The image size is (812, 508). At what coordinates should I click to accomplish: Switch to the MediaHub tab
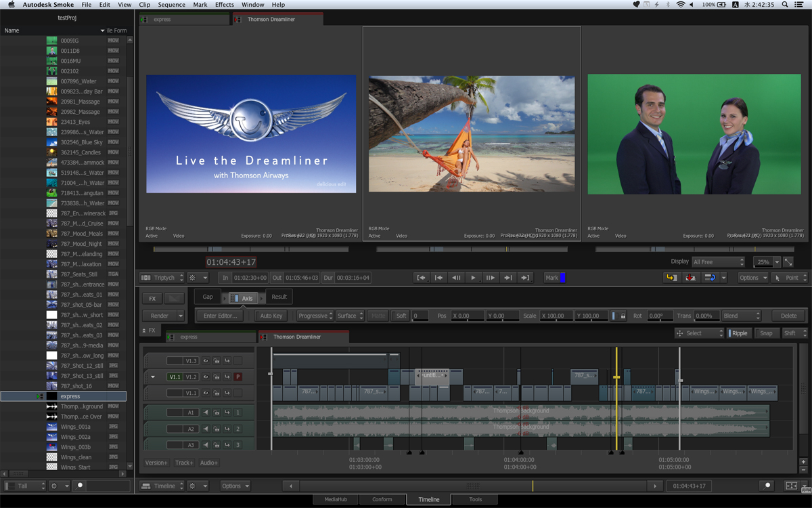tap(336, 499)
